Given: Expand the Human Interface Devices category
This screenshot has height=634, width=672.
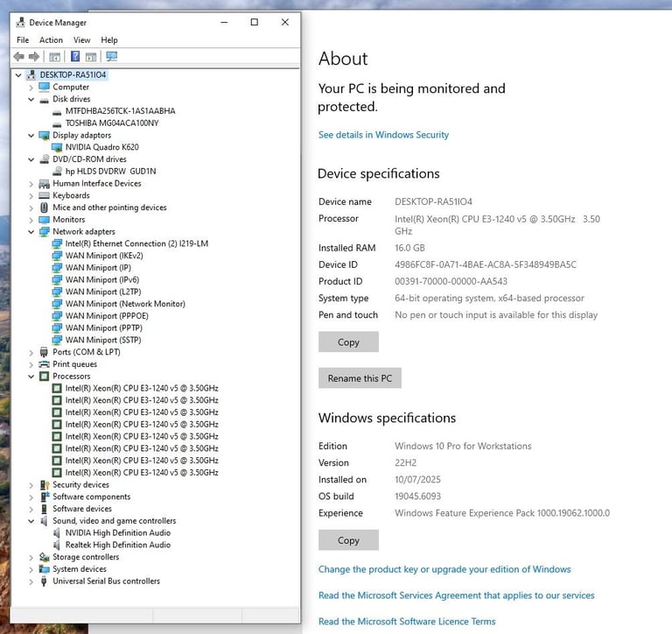Looking at the screenshot, I should point(31,184).
